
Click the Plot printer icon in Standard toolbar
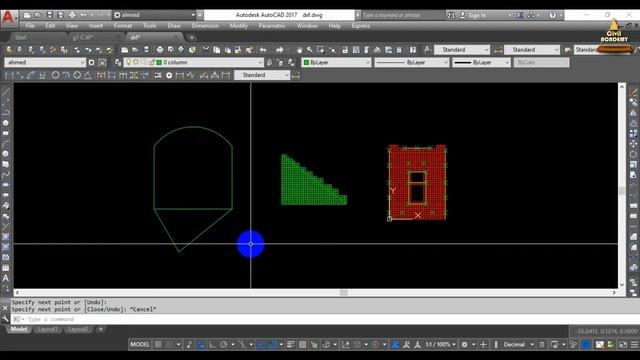click(160, 50)
